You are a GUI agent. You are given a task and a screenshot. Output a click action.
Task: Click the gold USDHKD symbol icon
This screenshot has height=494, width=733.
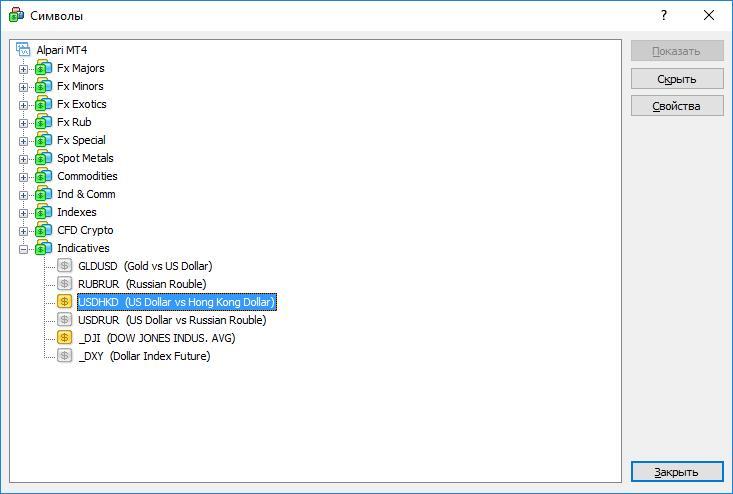point(65,302)
